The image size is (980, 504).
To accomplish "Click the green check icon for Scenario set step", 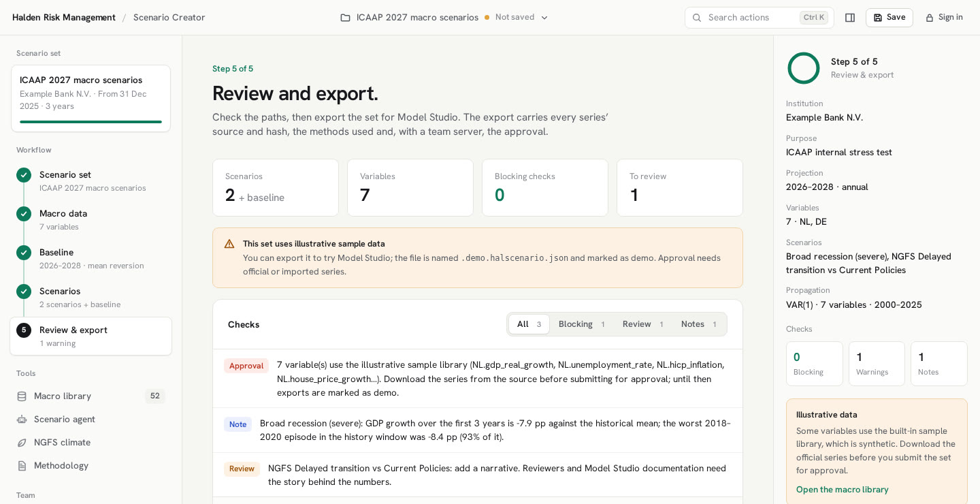I will (x=24, y=175).
